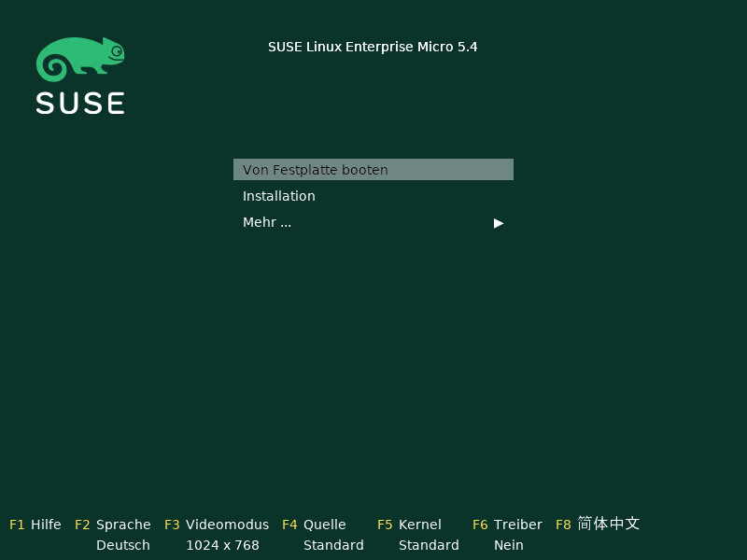
Task: Toggle the Nein value under Treiber
Action: pos(509,545)
